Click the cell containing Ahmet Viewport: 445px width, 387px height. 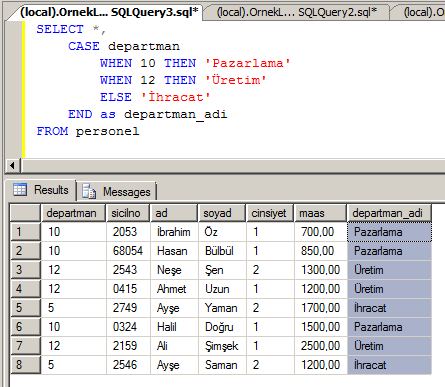click(174, 289)
